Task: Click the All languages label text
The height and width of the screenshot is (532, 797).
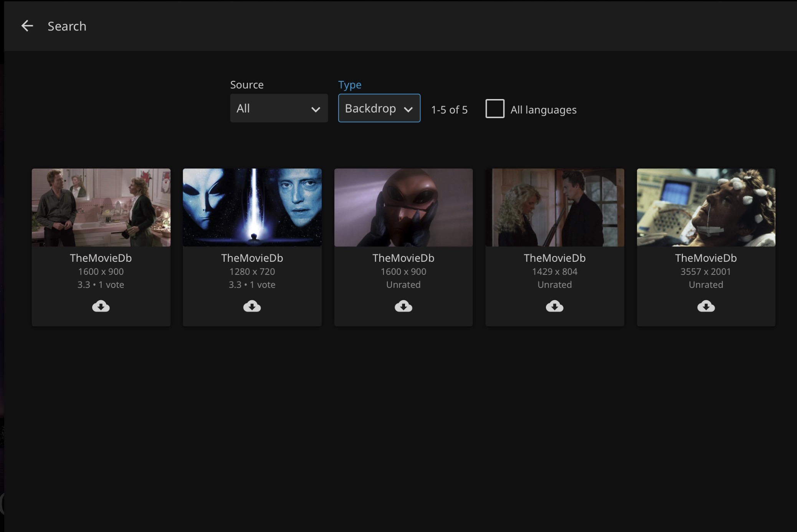Action: [x=543, y=110]
